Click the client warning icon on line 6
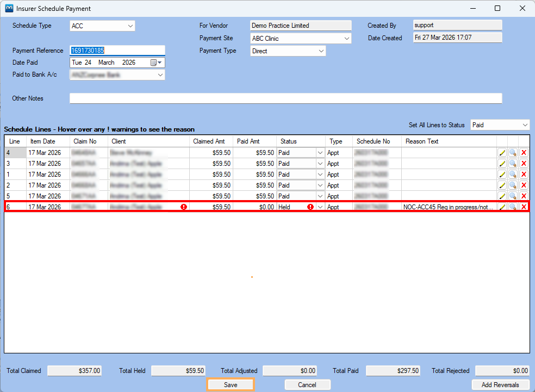 click(x=184, y=207)
